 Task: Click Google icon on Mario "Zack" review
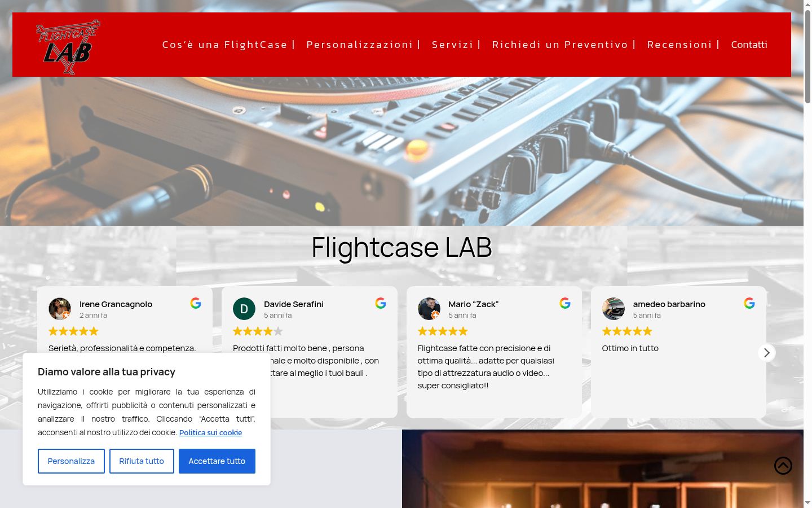(565, 303)
